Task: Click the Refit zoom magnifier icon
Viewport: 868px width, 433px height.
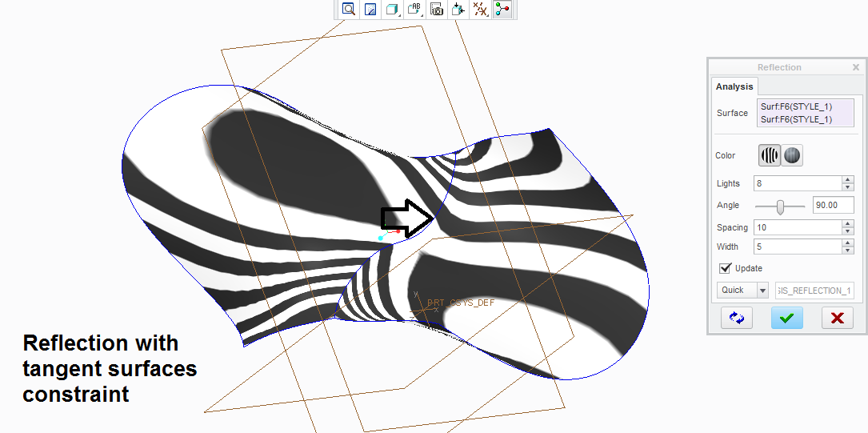Action: click(348, 9)
